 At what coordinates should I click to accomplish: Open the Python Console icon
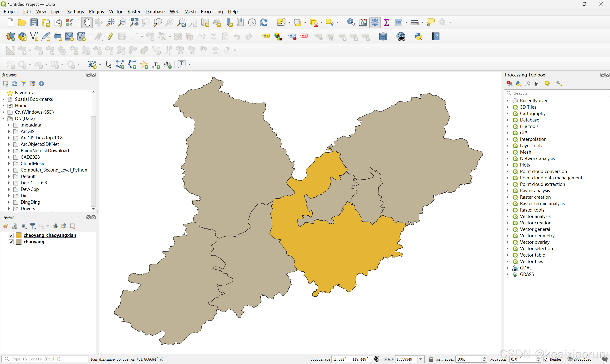tap(418, 36)
